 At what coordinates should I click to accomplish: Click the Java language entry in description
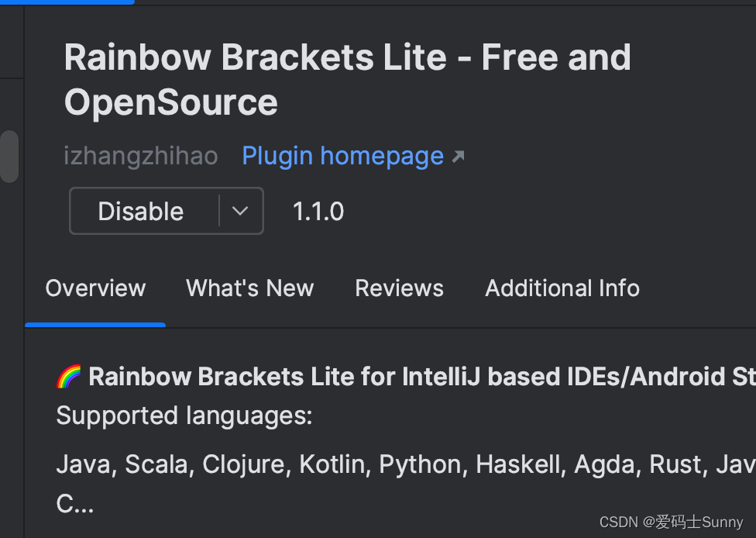click(x=85, y=464)
